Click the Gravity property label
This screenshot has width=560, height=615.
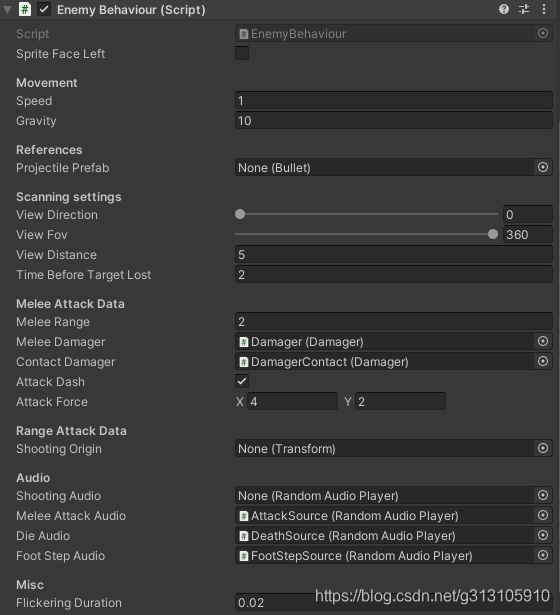[x=36, y=121]
